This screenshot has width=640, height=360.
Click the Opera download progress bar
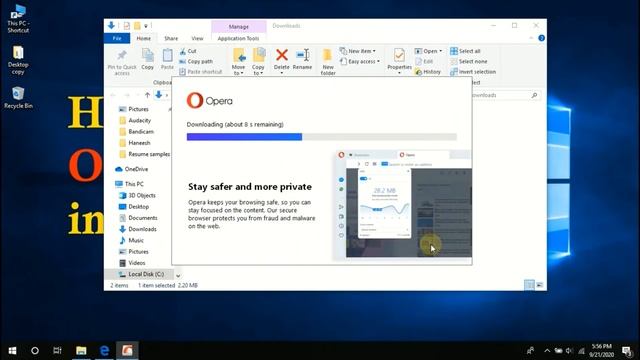(x=322, y=137)
